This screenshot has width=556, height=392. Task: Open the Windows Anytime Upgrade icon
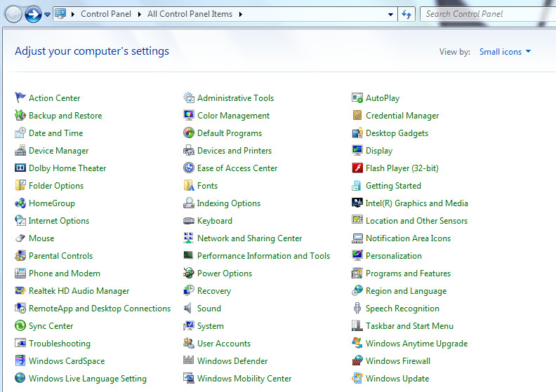click(x=357, y=343)
